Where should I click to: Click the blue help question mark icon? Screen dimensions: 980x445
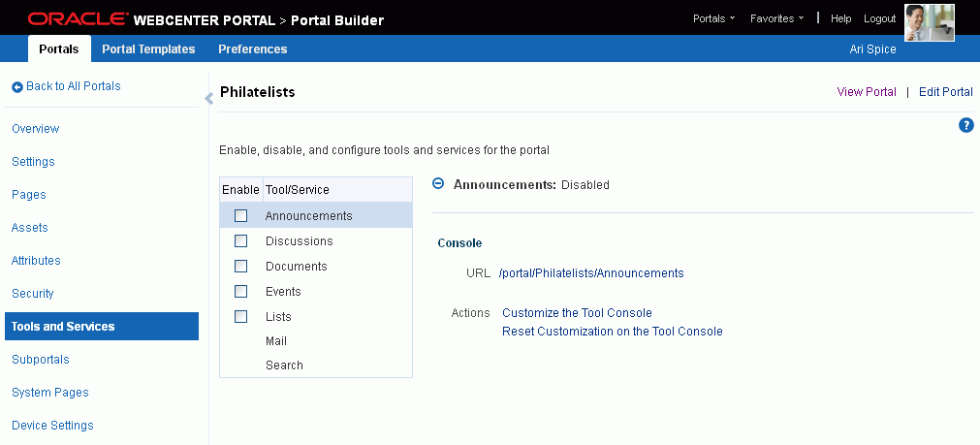coord(965,125)
